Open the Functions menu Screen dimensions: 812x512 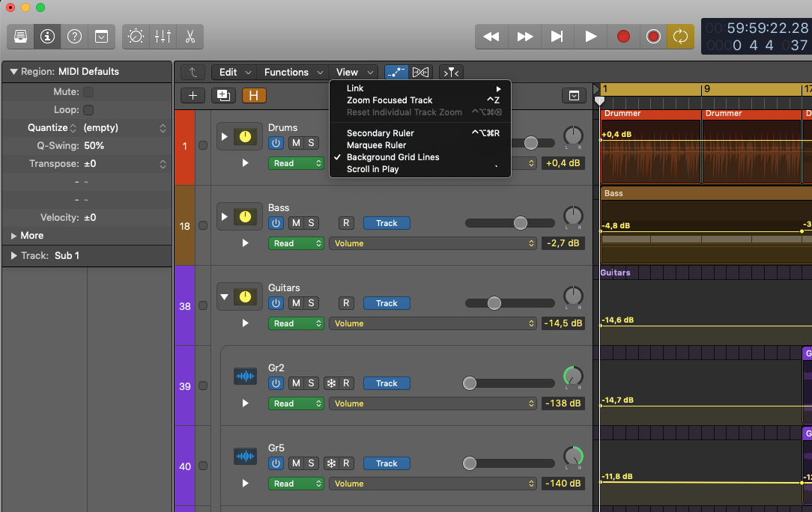293,72
